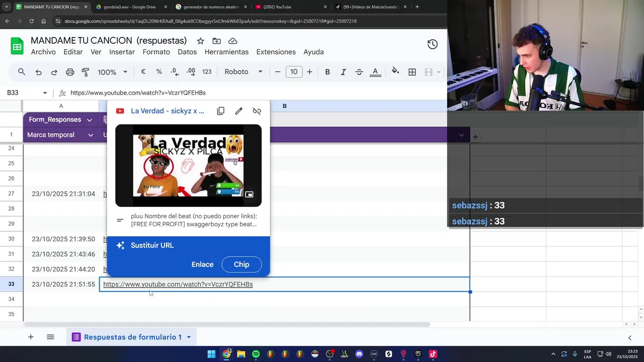The width and height of the screenshot is (644, 362).
Task: Decrease decimal places
Action: pos(175,72)
